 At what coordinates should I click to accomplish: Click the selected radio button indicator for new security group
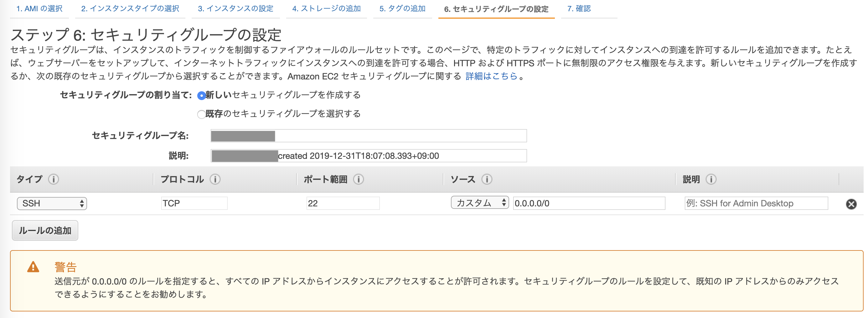point(201,96)
